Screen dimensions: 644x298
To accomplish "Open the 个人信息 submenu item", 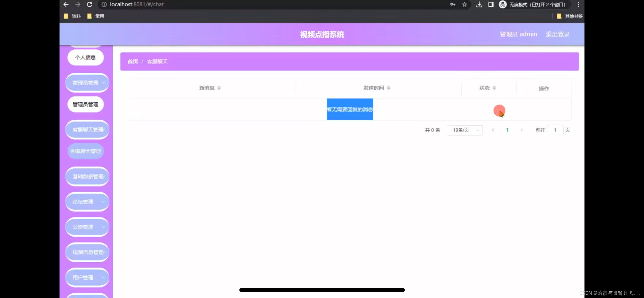I will coord(85,58).
